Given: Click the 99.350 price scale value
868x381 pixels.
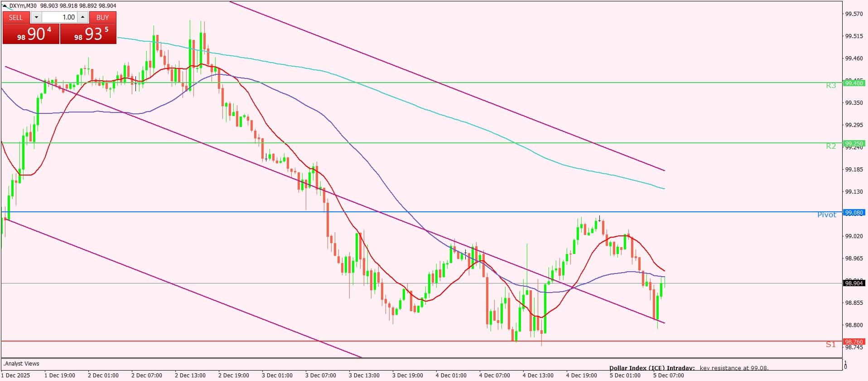Looking at the screenshot, I should coord(854,103).
